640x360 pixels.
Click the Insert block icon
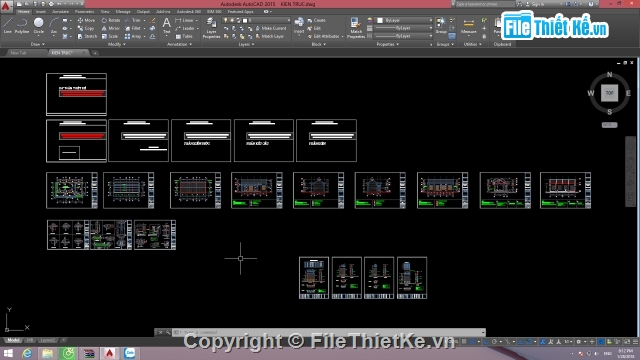(x=299, y=25)
